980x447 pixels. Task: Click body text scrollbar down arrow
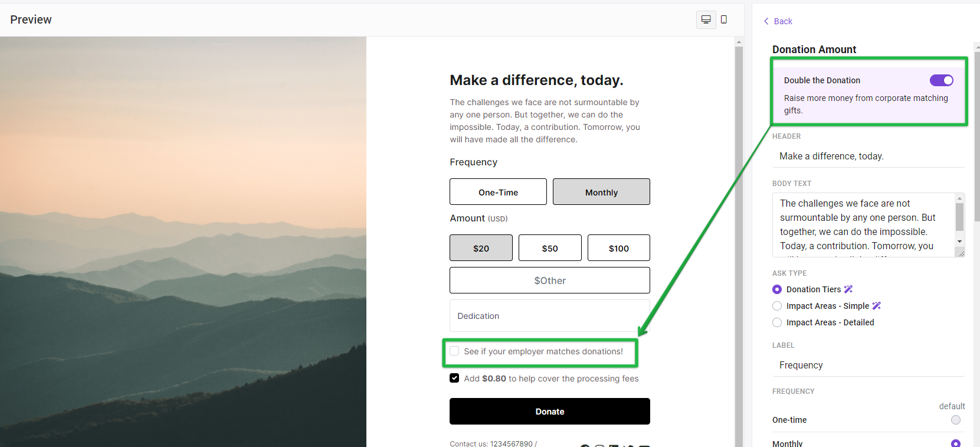tap(959, 242)
